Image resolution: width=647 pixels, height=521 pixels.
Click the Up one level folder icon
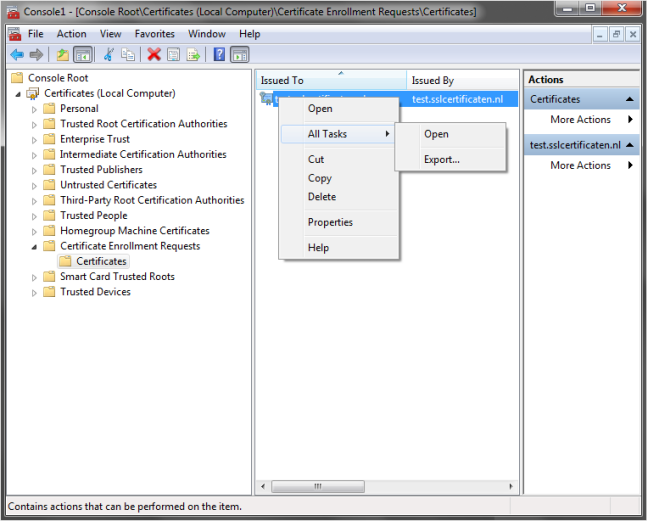pyautogui.click(x=63, y=54)
